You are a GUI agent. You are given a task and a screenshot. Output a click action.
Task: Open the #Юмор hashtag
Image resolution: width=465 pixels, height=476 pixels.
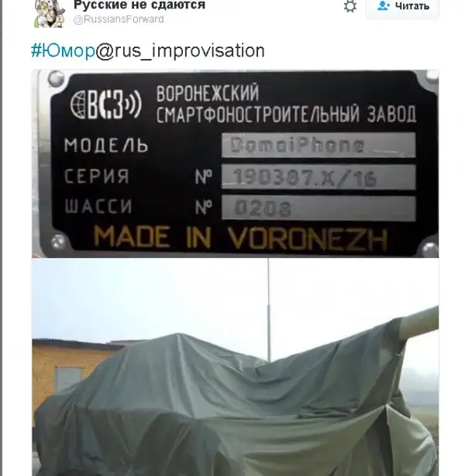[x=63, y=50]
